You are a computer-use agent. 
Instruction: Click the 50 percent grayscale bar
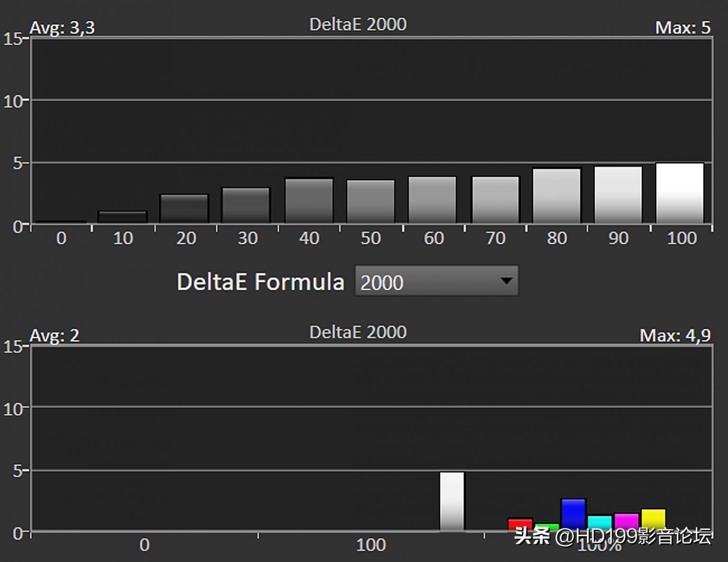pyautogui.click(x=371, y=201)
